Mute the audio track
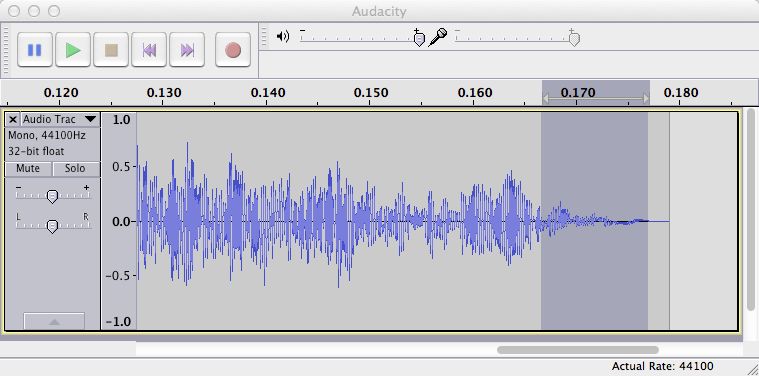Viewport: 759px width, 376px height. [28, 169]
